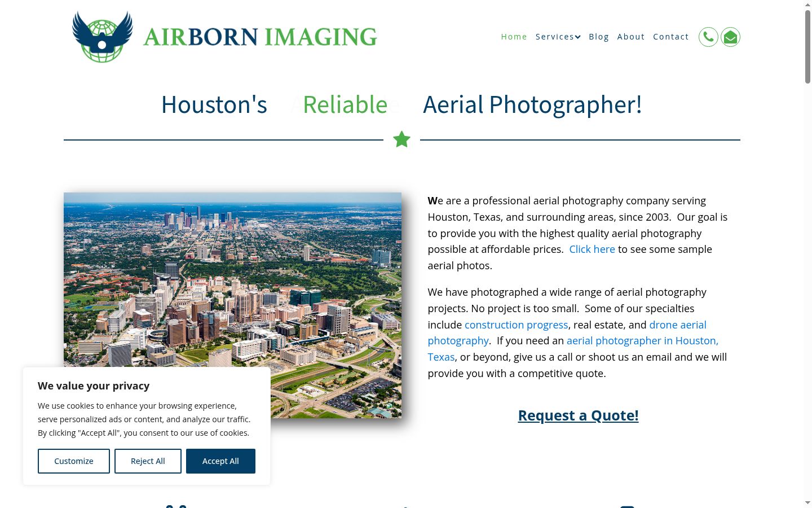Image resolution: width=812 pixels, height=508 pixels.
Task: Open the 'construction progress' link
Action: 516,325
